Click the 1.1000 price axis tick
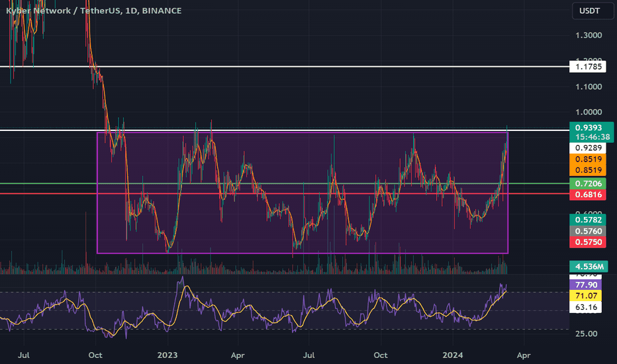This screenshot has width=617, height=364. 589,87
